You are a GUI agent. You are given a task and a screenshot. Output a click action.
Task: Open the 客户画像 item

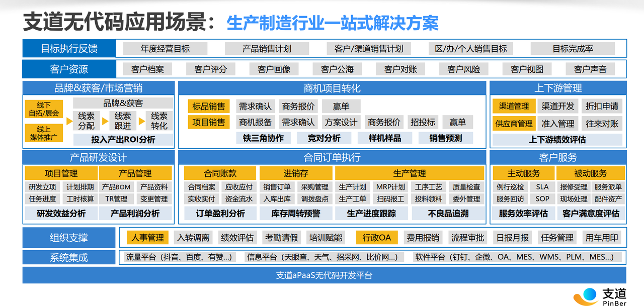[x=274, y=69]
